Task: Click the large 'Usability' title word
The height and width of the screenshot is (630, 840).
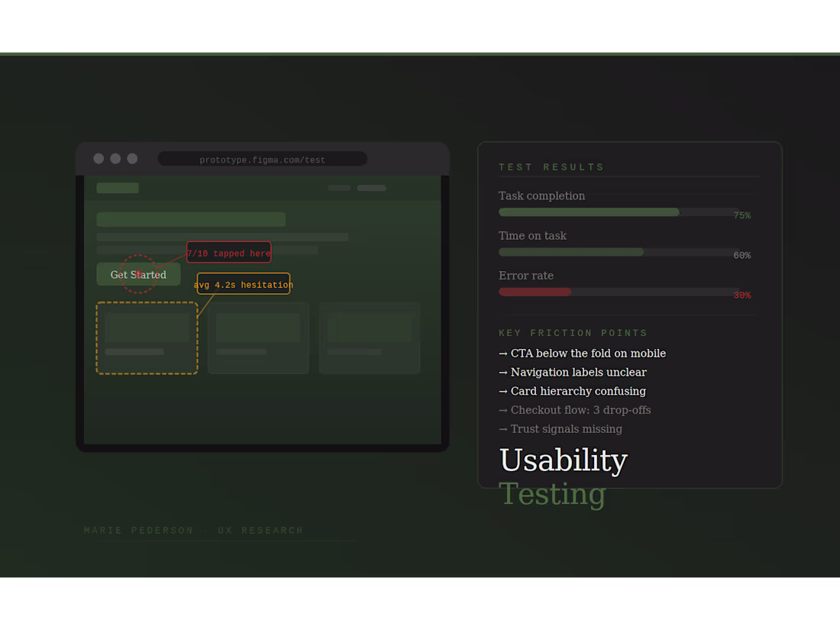Action: click(x=563, y=460)
